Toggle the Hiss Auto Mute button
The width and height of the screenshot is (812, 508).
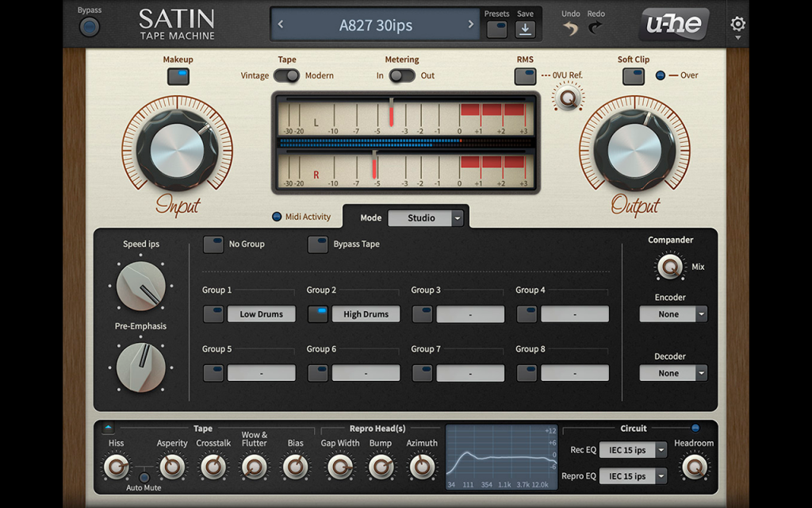tap(144, 477)
